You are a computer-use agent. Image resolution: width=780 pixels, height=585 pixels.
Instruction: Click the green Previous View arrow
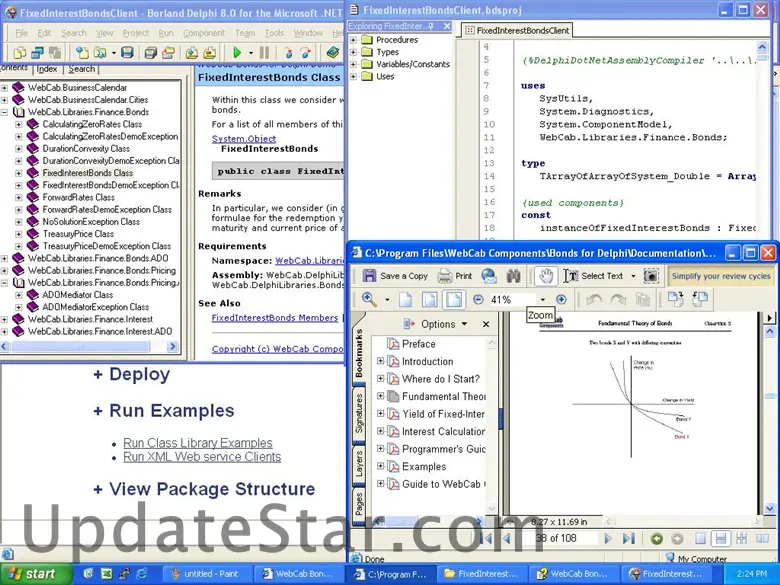(x=657, y=538)
